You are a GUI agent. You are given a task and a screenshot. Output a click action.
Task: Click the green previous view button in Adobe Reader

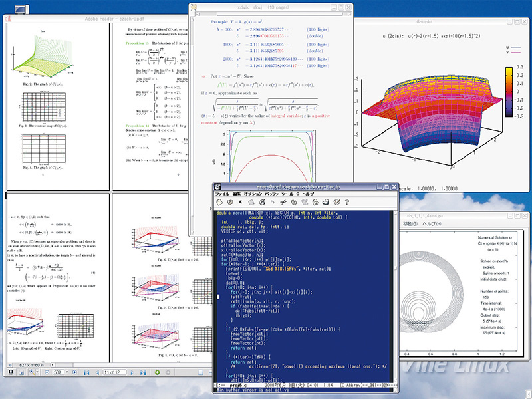(157, 372)
